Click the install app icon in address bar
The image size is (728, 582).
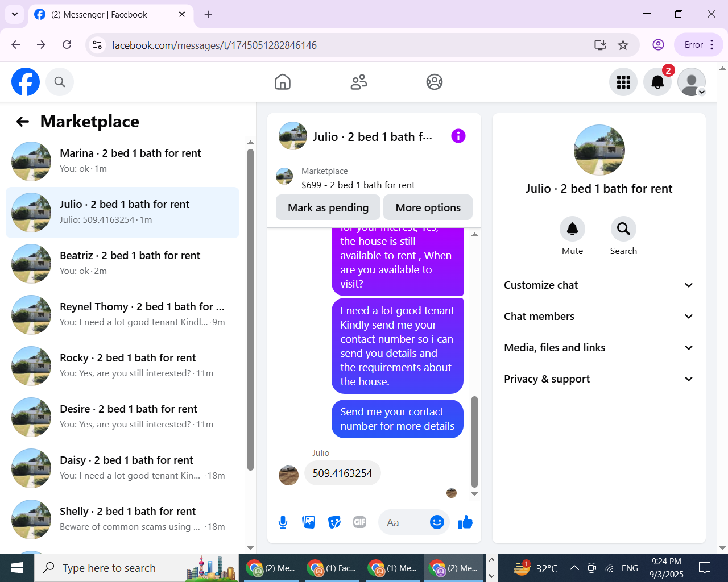600,45
